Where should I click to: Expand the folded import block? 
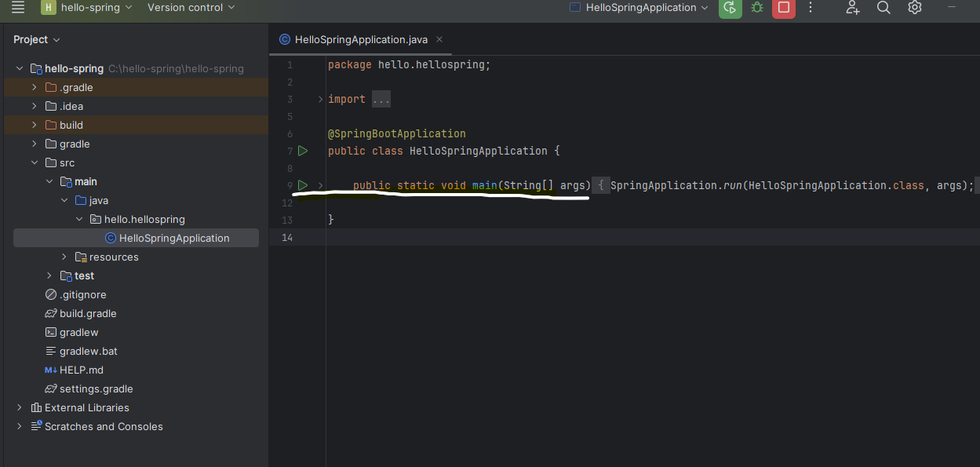[x=320, y=99]
